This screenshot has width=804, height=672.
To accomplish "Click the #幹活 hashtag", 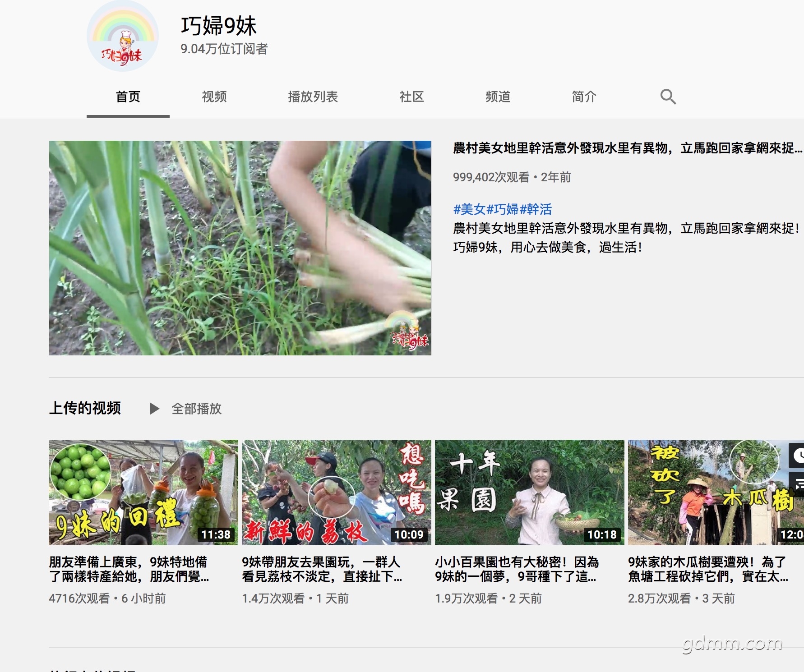I will click(536, 209).
